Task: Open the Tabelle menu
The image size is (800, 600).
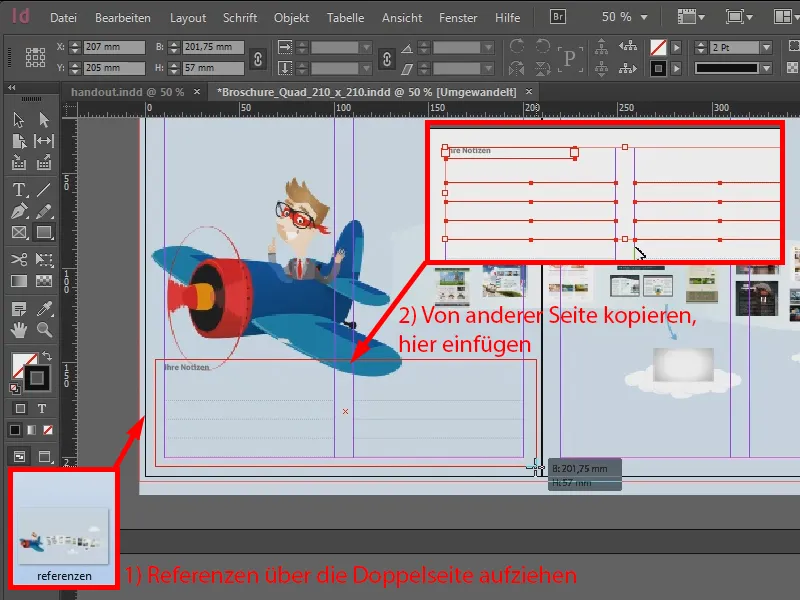Action: click(x=345, y=18)
